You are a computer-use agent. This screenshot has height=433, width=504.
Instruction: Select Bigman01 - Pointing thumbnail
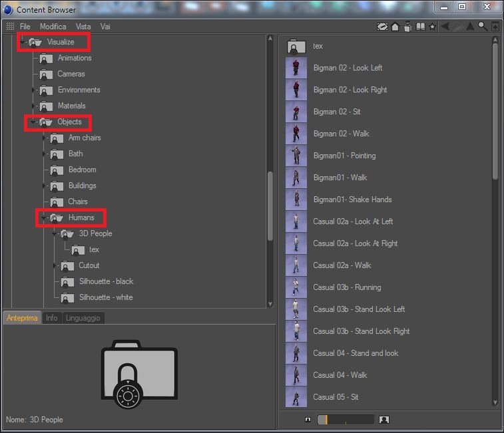pyautogui.click(x=296, y=156)
